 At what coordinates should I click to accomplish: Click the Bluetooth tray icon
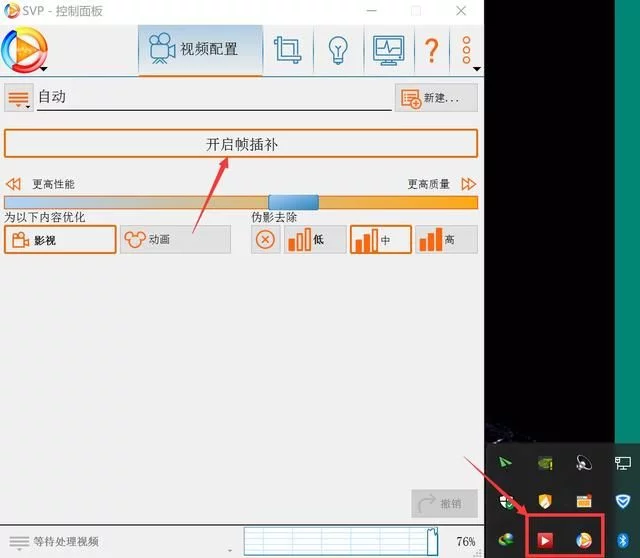(622, 540)
